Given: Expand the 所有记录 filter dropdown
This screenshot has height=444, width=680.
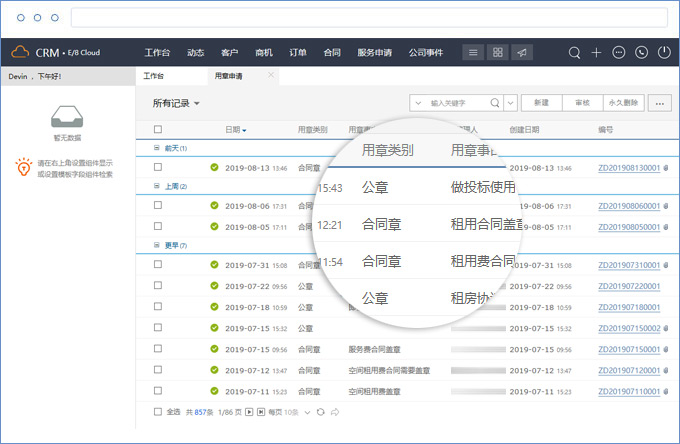Looking at the screenshot, I should click(176, 103).
